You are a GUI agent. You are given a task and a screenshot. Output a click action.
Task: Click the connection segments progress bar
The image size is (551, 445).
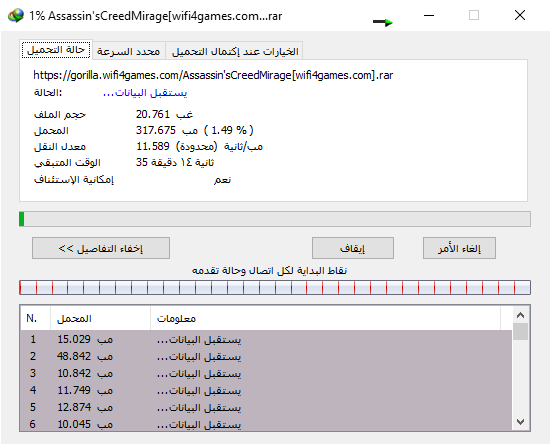(275, 288)
